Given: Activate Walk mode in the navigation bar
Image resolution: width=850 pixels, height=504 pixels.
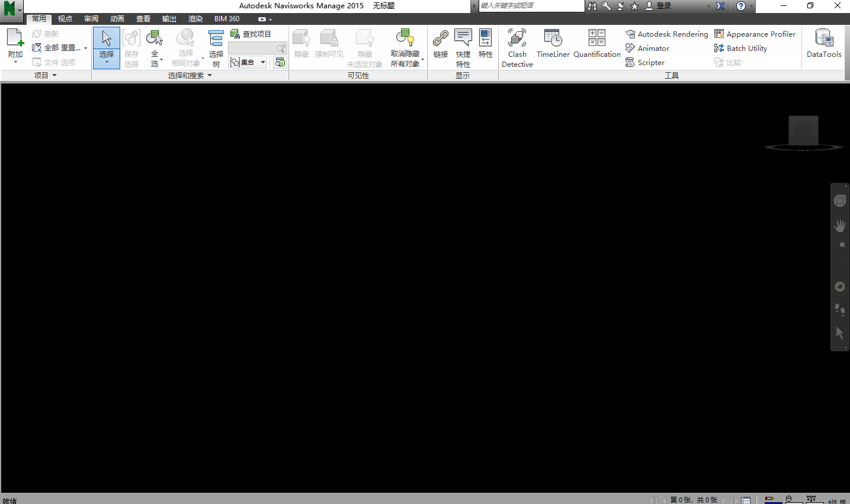Looking at the screenshot, I should 839,310.
